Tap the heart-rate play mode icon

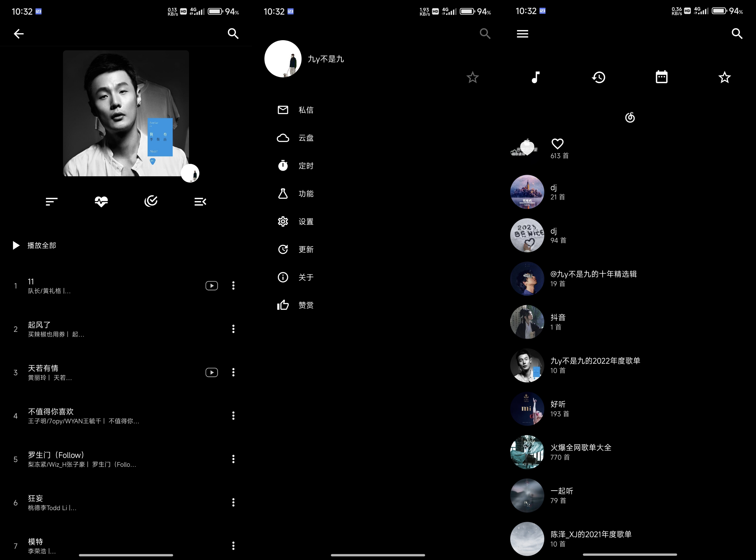(101, 201)
